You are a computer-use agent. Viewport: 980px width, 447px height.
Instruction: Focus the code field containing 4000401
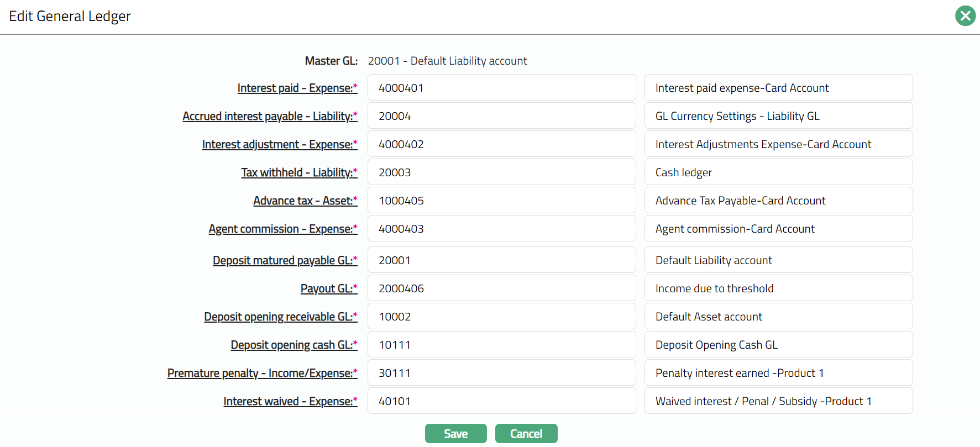(x=501, y=88)
